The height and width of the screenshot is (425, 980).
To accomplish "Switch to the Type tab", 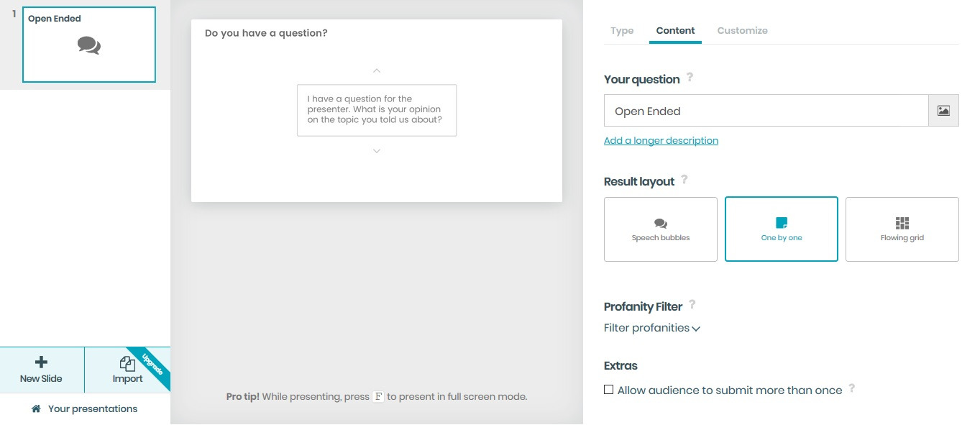I will 622,30.
